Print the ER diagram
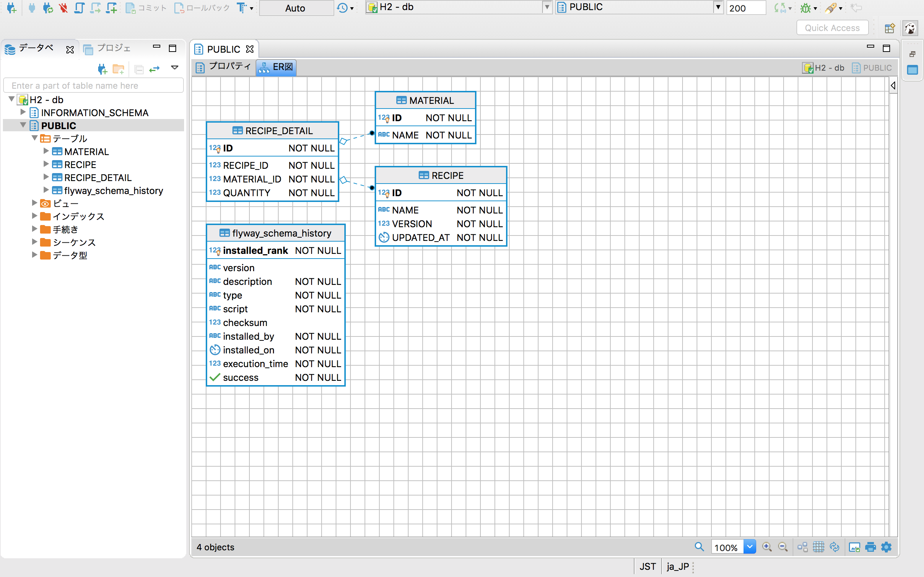 coord(870,547)
